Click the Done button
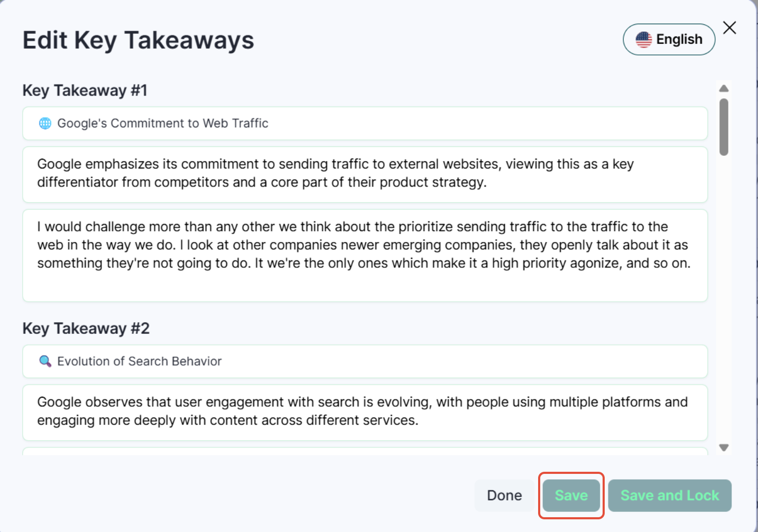The height and width of the screenshot is (532, 758). click(504, 496)
